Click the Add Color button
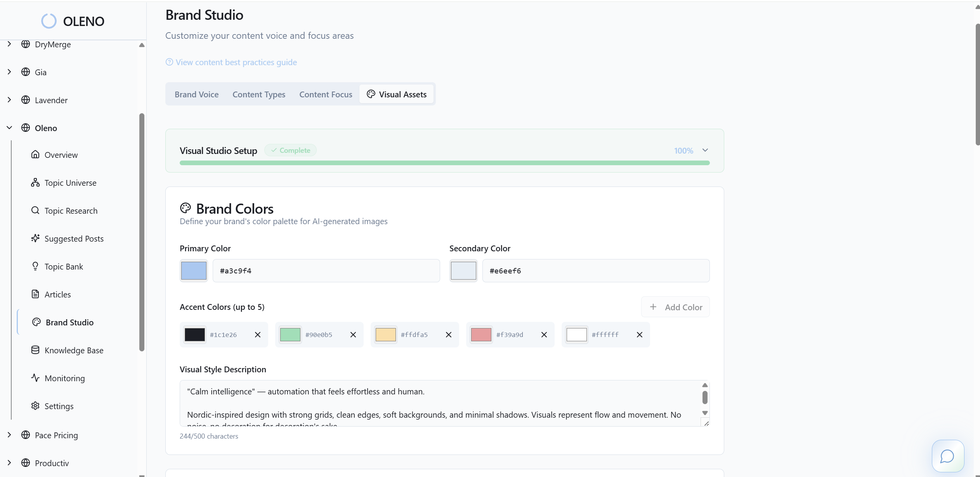The height and width of the screenshot is (477, 980). pyautogui.click(x=675, y=307)
